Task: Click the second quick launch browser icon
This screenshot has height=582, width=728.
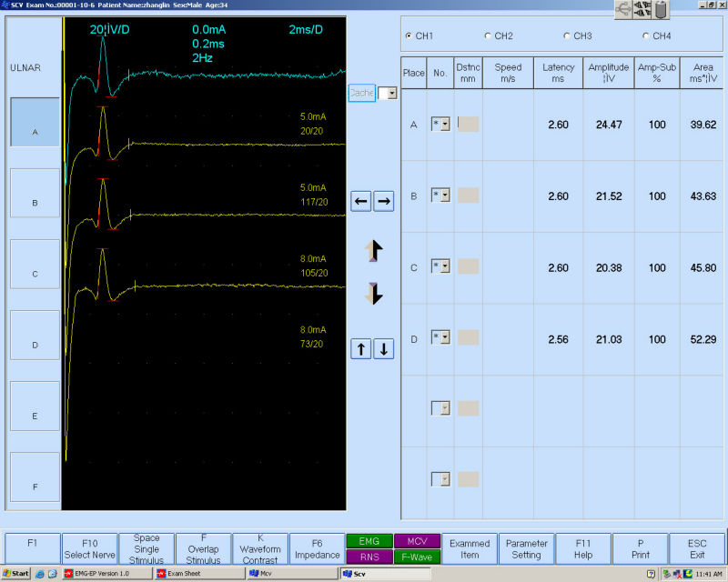Action: 53,574
